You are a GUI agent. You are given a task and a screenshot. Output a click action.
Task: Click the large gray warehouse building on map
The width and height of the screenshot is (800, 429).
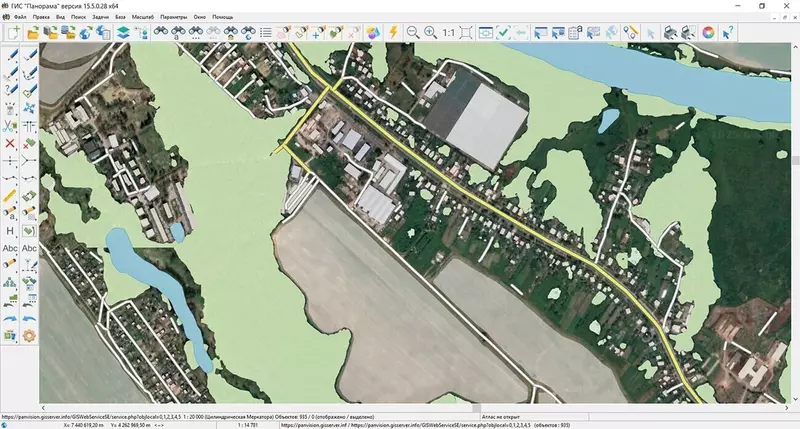point(488,125)
